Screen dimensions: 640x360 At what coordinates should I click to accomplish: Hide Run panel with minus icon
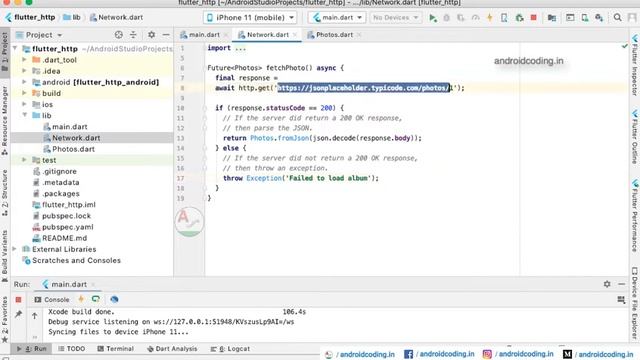point(621,284)
